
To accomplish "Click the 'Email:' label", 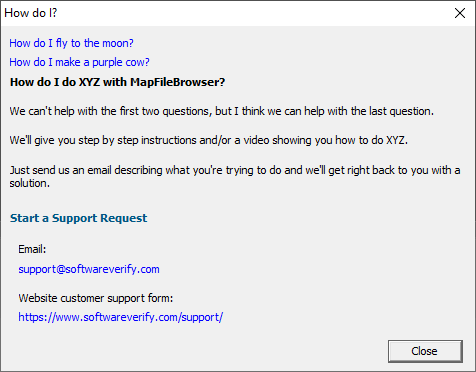I will tap(32, 249).
